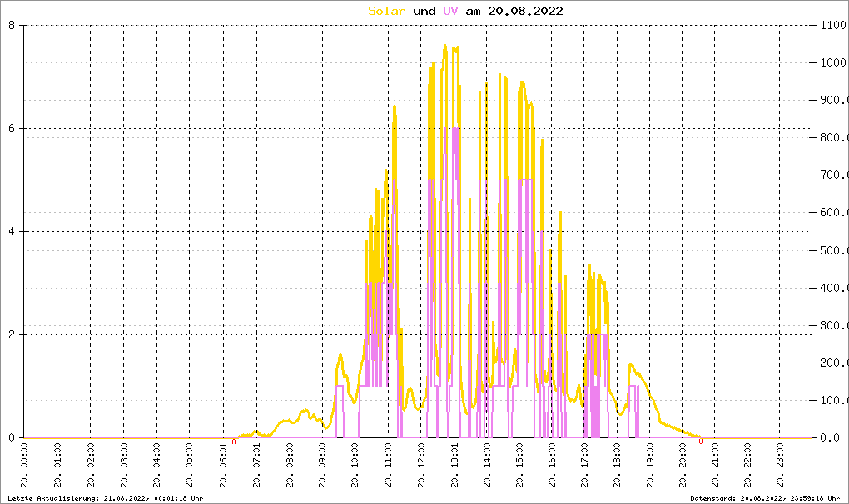849x504 pixels.
Task: Click the red 'U' sunset marker
Action: point(701,442)
